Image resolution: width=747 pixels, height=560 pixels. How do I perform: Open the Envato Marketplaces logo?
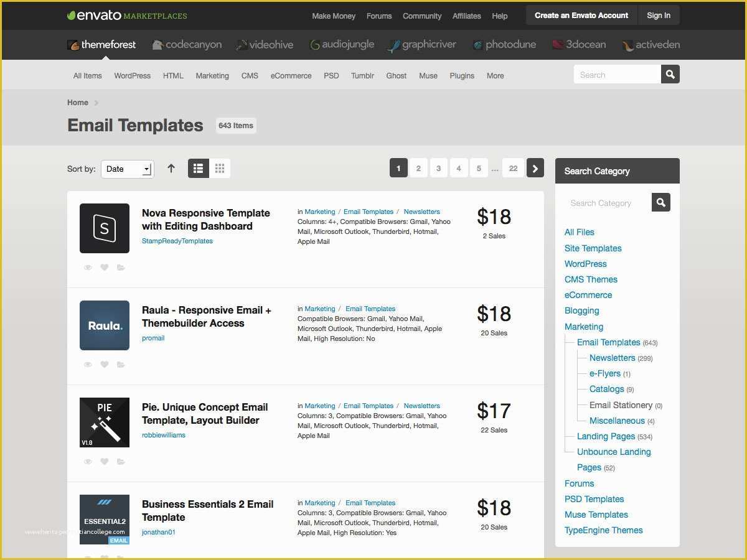click(x=127, y=16)
